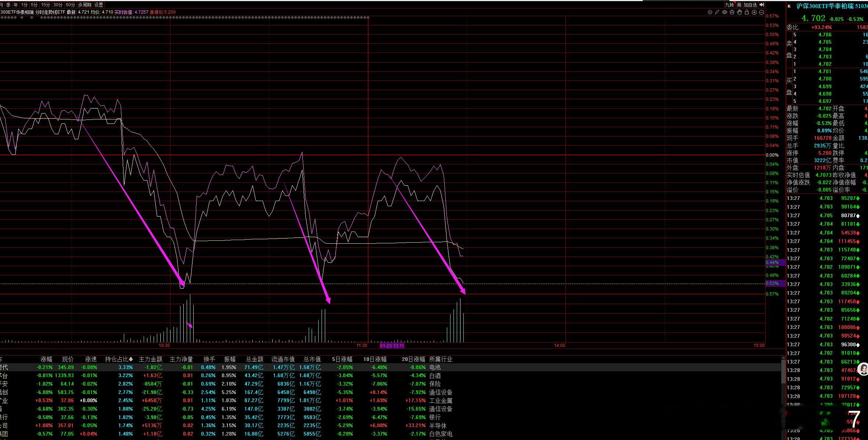868x440 pixels.
Task: Toggle the eye visibility icon
Action: click(724, 12)
